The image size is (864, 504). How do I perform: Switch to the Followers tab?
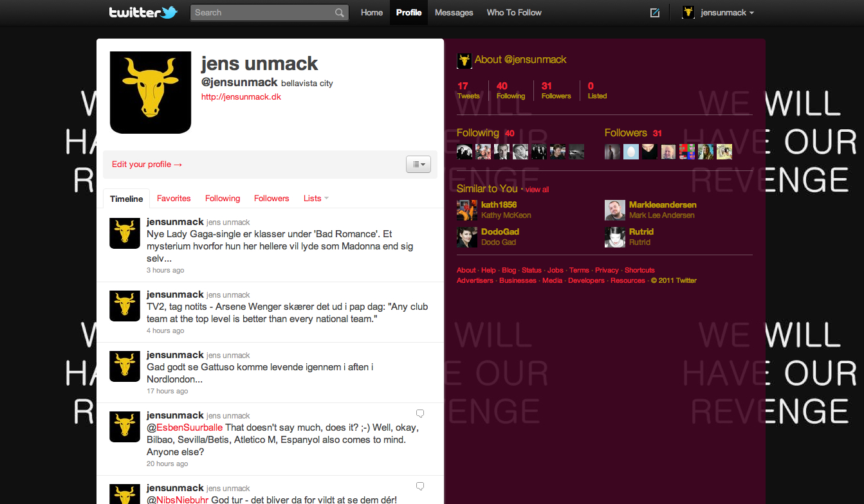click(271, 199)
